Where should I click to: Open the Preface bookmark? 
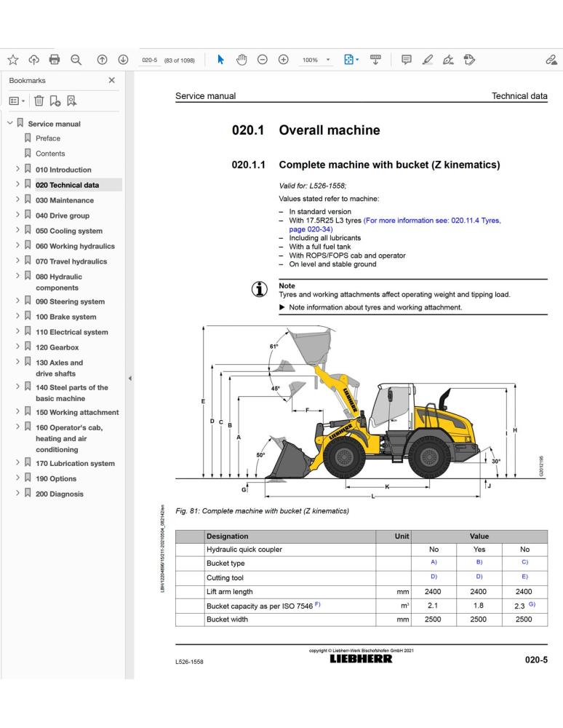click(x=48, y=138)
